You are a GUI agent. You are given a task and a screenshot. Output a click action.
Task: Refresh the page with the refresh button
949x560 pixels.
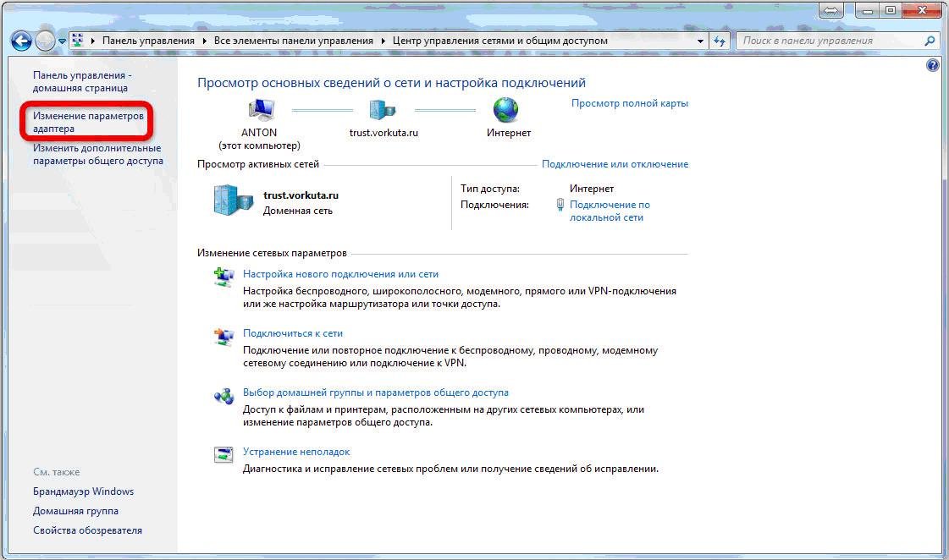coord(719,41)
